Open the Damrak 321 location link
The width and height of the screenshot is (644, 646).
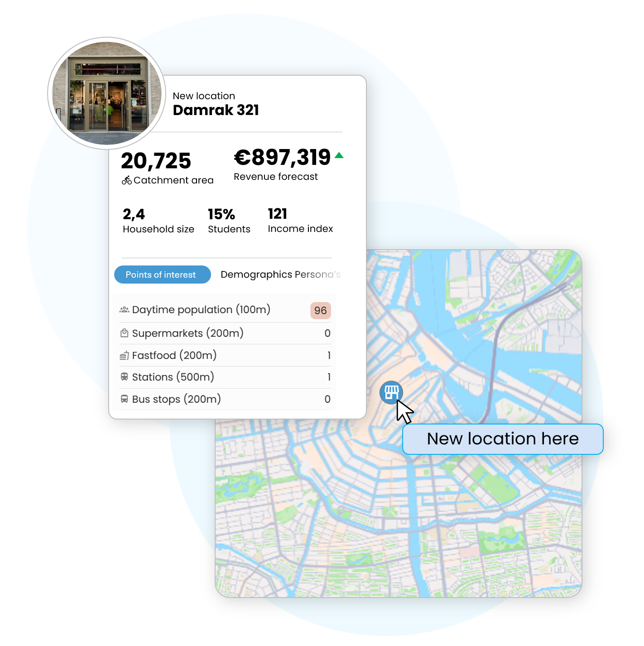[216, 110]
